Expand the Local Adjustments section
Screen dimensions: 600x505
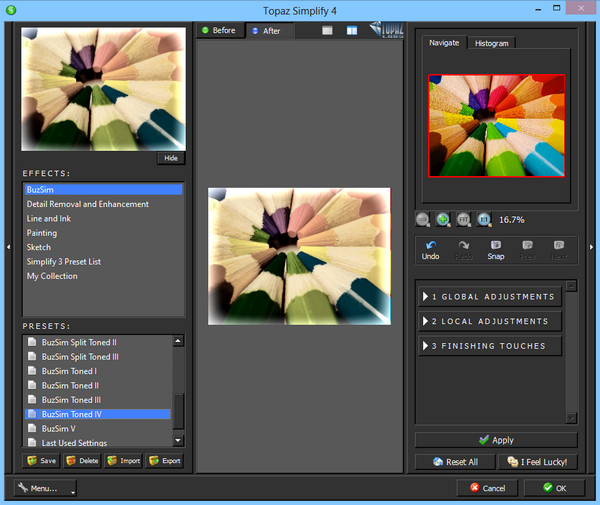(489, 321)
